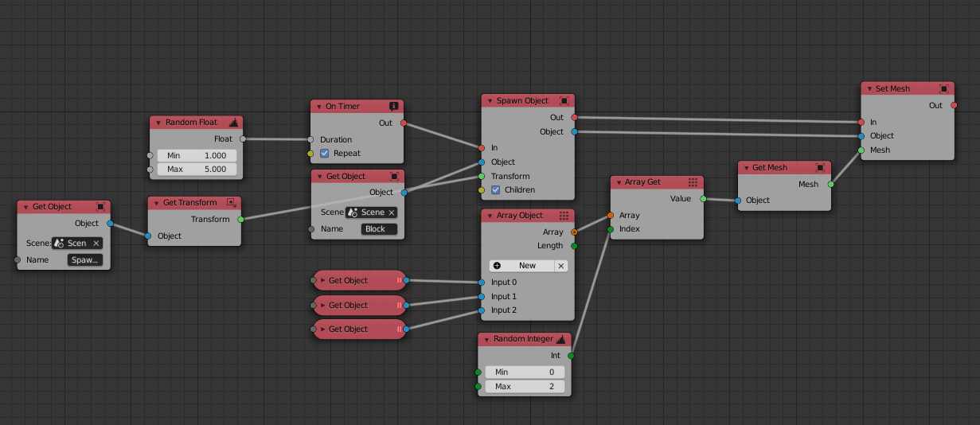
Task: Click the Length output socket on Array Object
Action: [574, 246]
